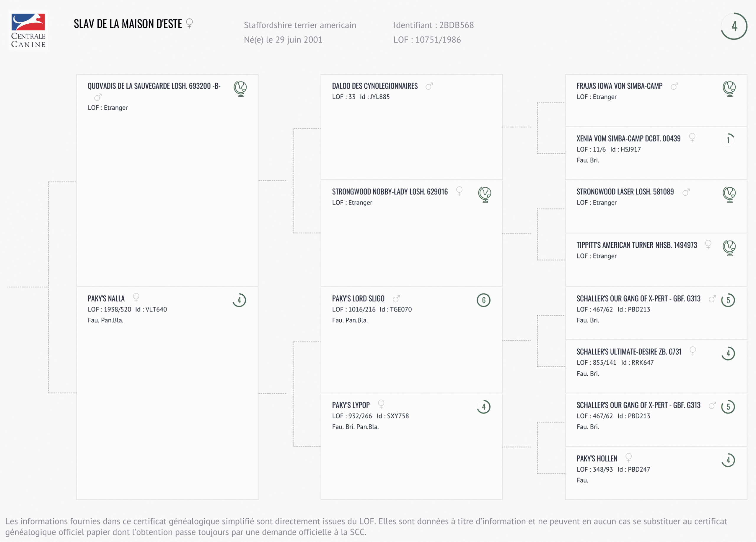Click the circled 4 badge beside the header

(x=734, y=26)
